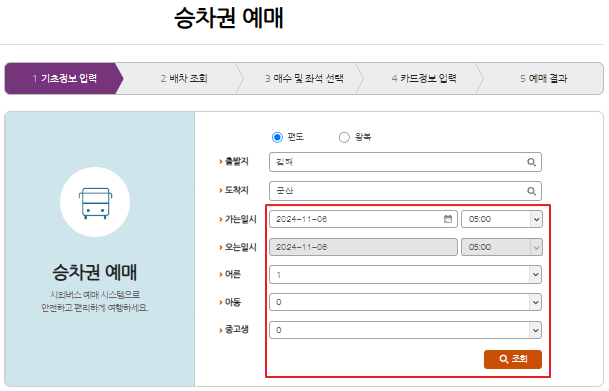Click the 중고생 label
609x391 pixels.
pyautogui.click(x=237, y=330)
